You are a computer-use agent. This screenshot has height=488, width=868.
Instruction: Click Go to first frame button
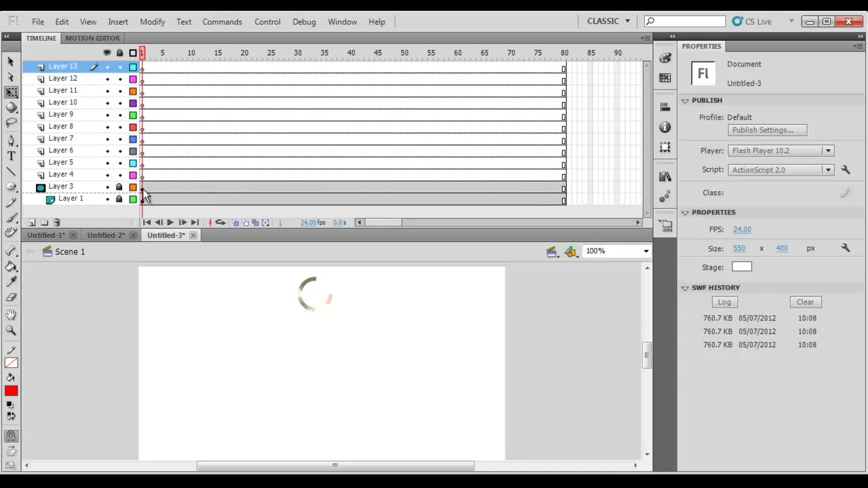146,222
